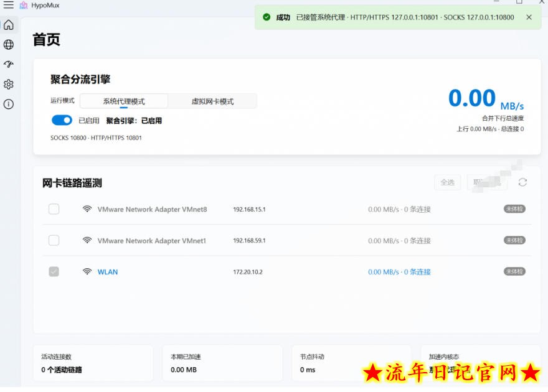This screenshot has height=392, width=548.
Task: Click VMnet1 row 0.00 MB/s connection stats
Action: pyautogui.click(x=399, y=241)
